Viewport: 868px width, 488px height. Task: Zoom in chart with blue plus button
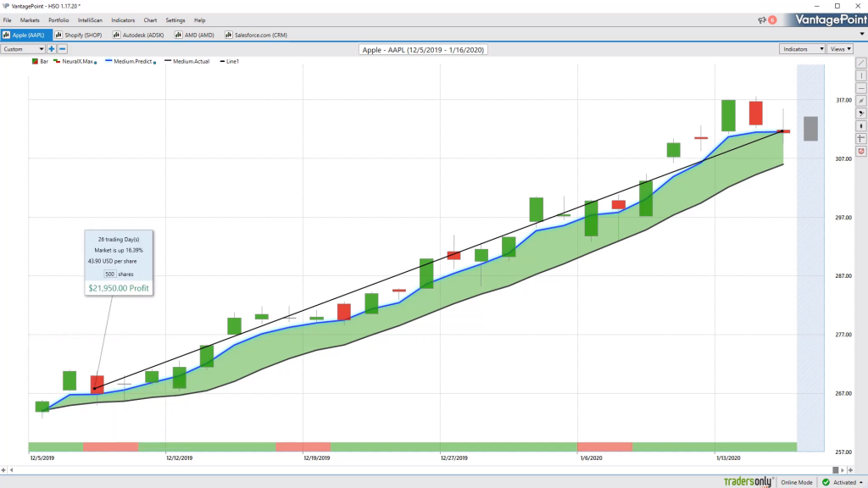click(52, 49)
